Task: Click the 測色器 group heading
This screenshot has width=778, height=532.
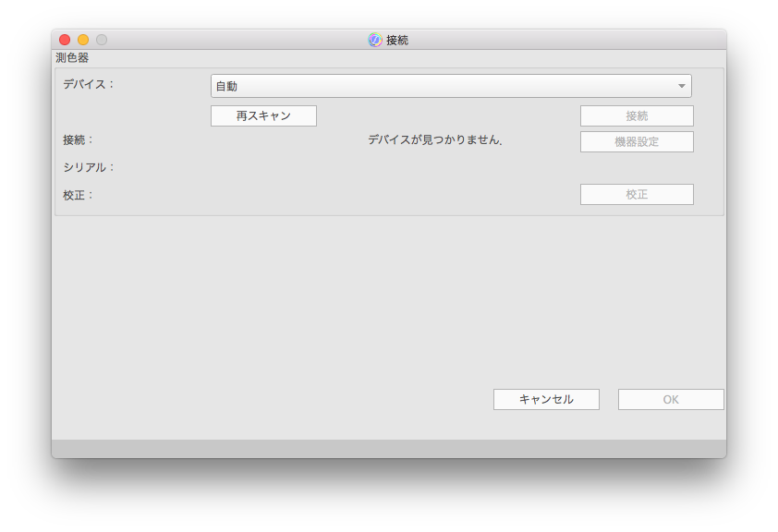Action: coord(72,58)
